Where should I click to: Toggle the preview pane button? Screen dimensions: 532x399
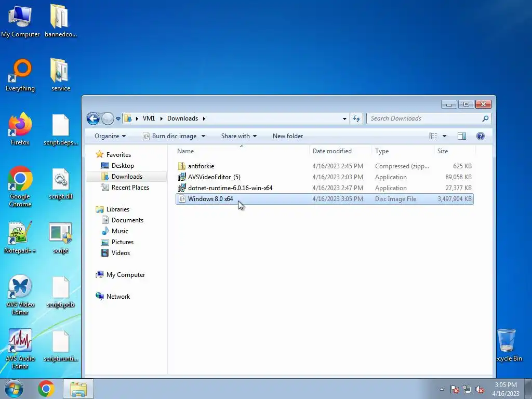(461, 136)
